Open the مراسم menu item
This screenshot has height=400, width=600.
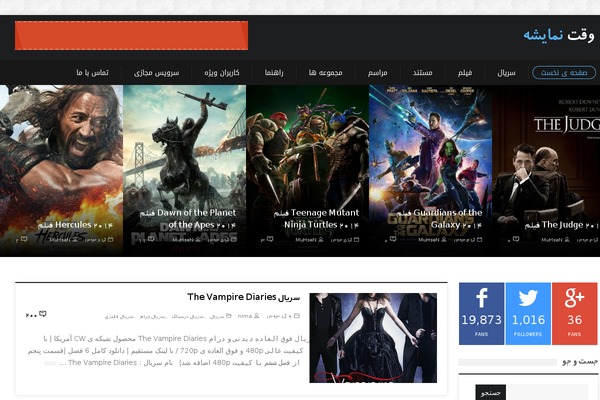point(378,73)
